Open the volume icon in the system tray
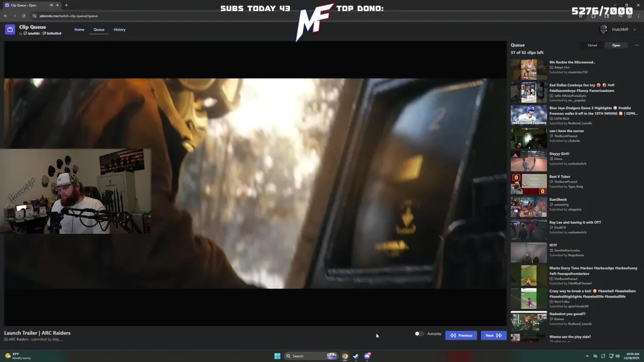Screen dimensions: 644x362 click(618, 356)
